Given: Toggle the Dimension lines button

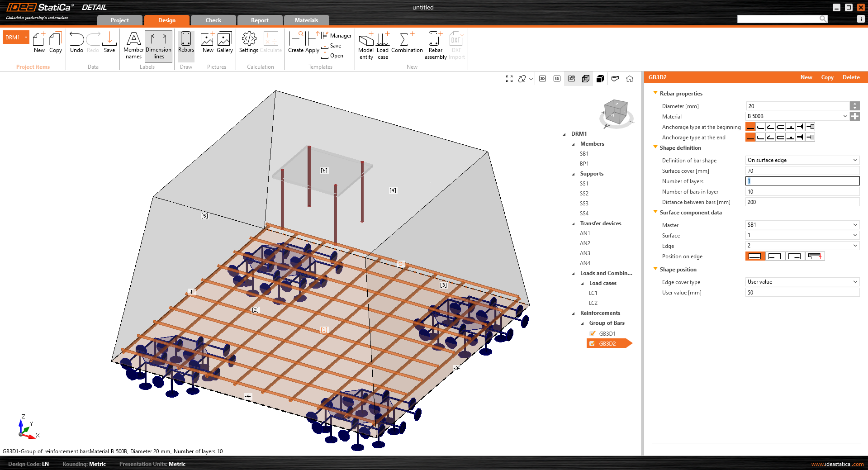Looking at the screenshot, I should (x=158, y=46).
